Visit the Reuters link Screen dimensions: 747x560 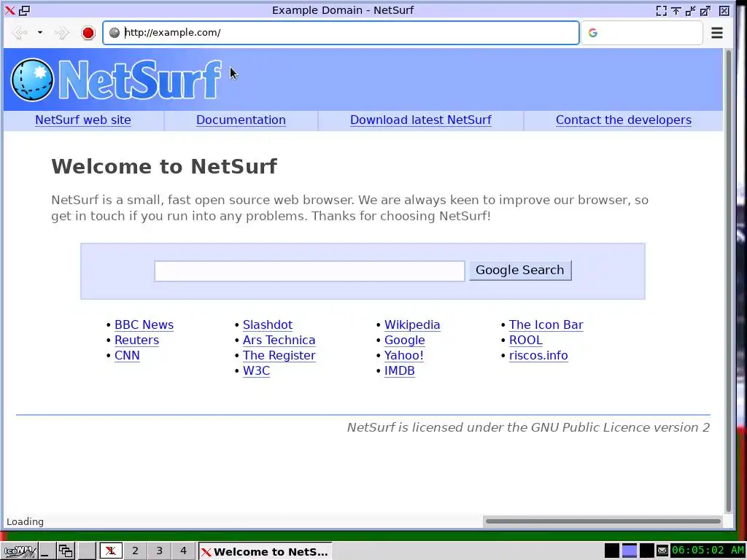[x=136, y=340]
